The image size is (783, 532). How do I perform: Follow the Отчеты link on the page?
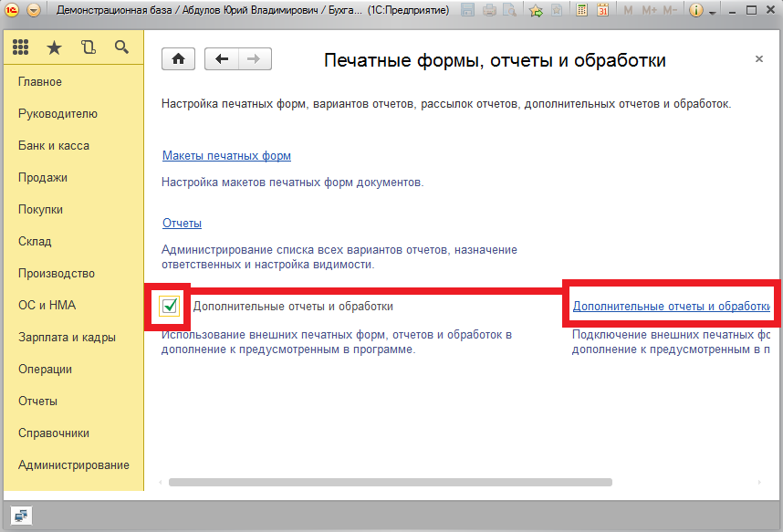point(182,223)
